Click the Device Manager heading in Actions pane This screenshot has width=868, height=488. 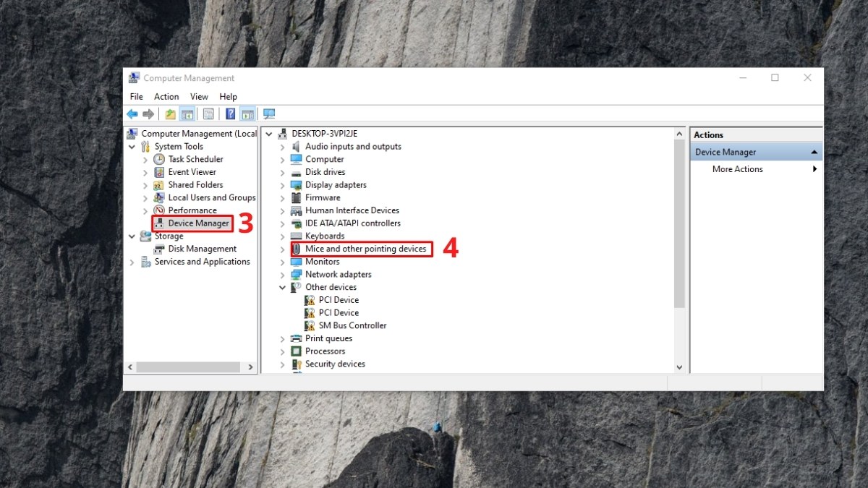[x=726, y=153]
